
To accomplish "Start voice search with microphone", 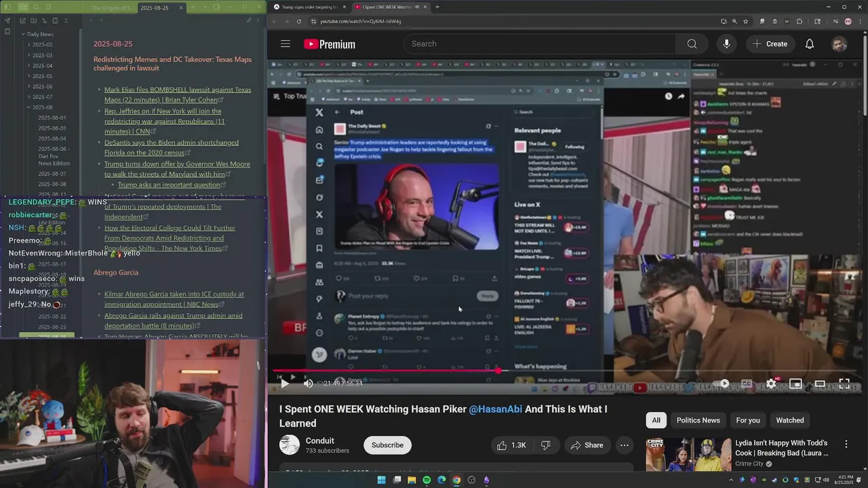I will tap(726, 44).
